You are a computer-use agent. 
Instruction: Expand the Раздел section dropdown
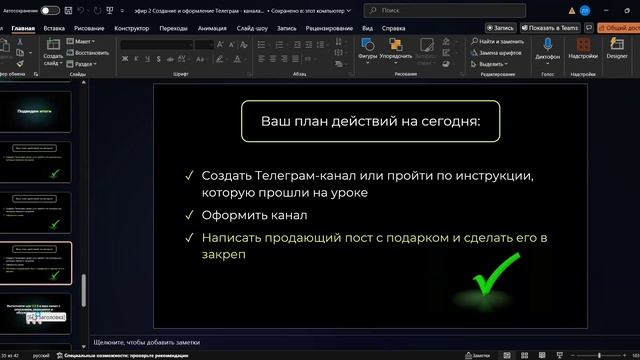click(82, 64)
